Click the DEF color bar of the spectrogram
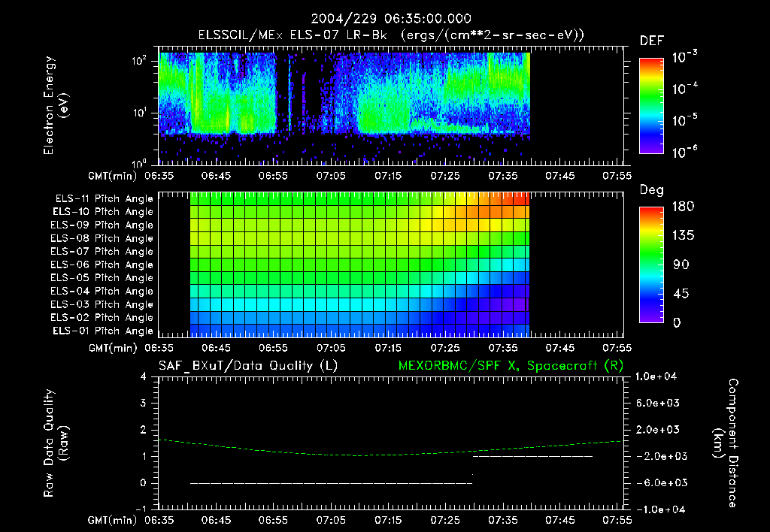This screenshot has width=770, height=532. 651,105
